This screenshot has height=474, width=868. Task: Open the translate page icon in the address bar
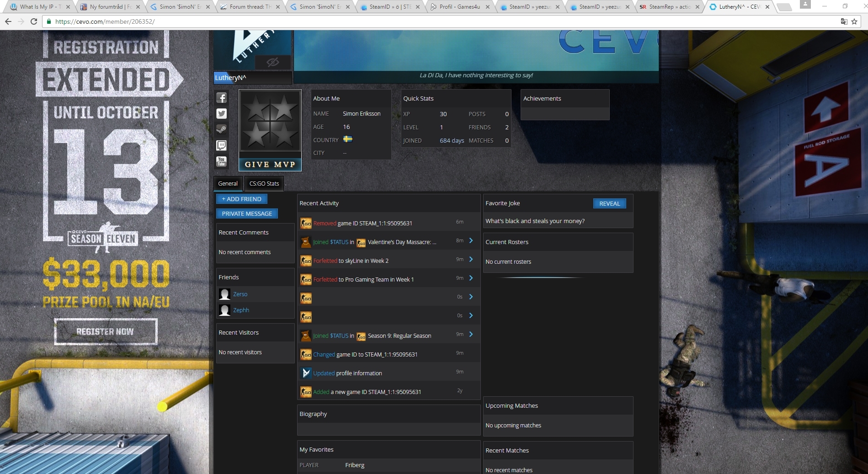[844, 21]
